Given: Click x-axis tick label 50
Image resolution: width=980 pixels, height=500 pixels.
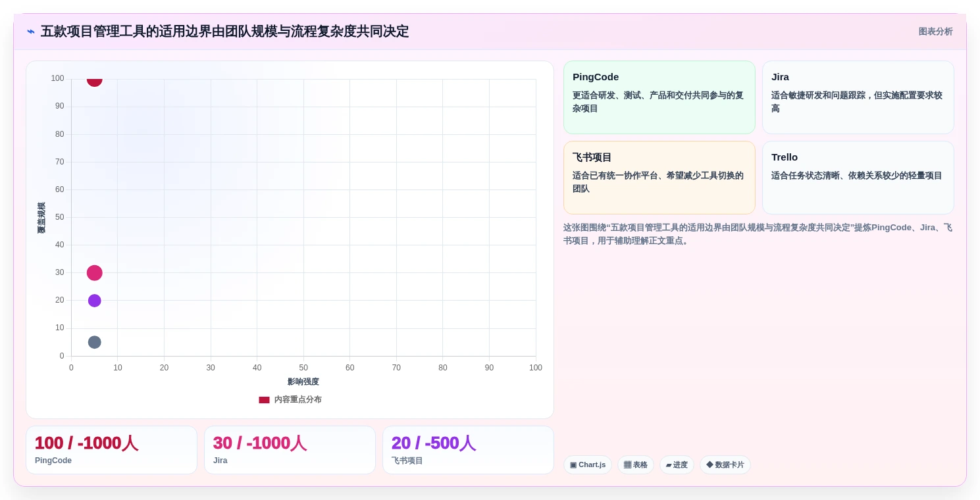Looking at the screenshot, I should click(303, 368).
